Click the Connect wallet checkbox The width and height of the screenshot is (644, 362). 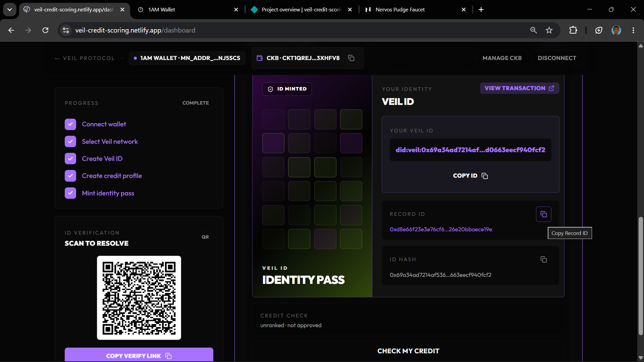tap(70, 124)
